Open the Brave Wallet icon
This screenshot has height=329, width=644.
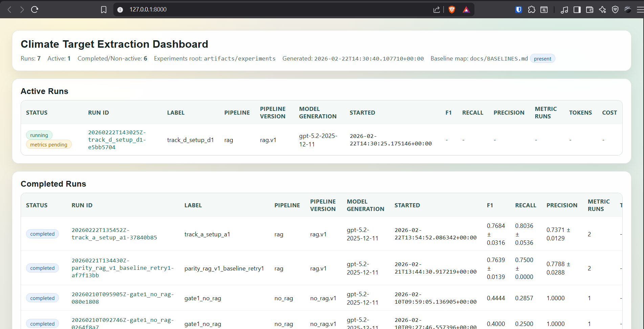click(x=590, y=9)
